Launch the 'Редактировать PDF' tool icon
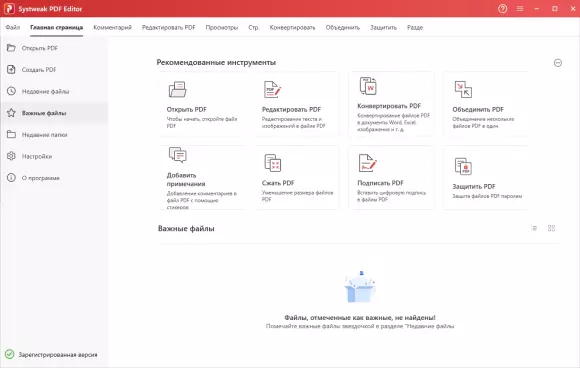 pyautogui.click(x=273, y=90)
